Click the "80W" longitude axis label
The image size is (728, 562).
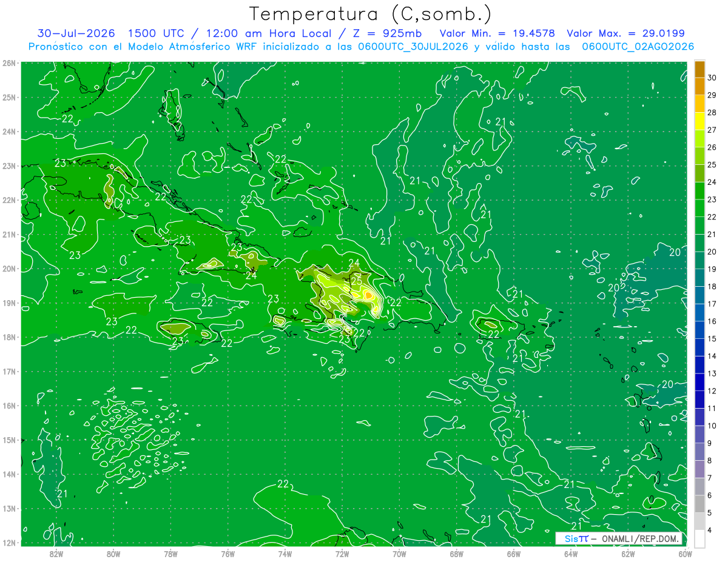(113, 554)
